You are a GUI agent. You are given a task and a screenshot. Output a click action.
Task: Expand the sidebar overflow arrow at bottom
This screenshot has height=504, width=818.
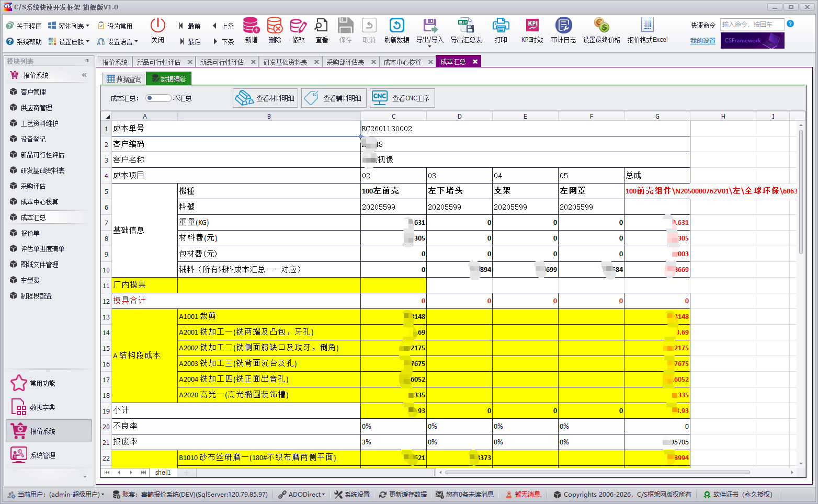pos(85,477)
